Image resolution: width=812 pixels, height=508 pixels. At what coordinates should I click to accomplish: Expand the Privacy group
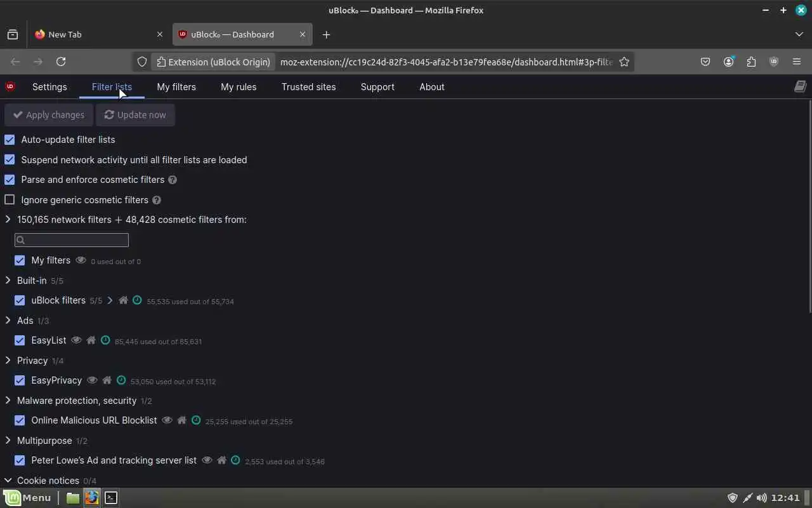pos(8,360)
